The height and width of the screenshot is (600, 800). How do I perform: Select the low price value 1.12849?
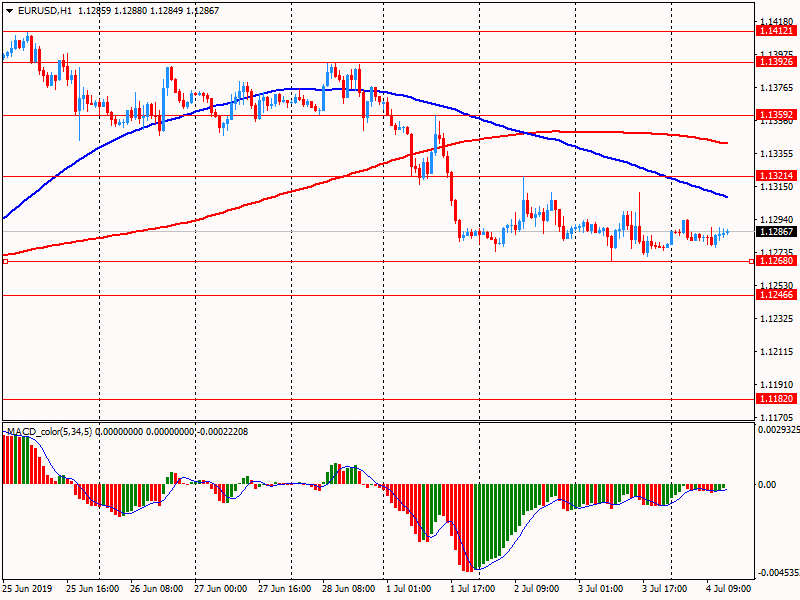click(x=166, y=11)
